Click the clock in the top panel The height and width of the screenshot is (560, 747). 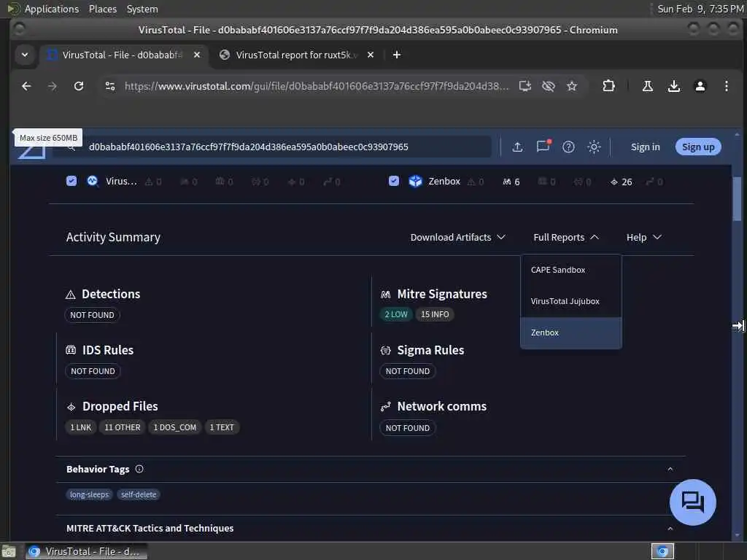700,9
